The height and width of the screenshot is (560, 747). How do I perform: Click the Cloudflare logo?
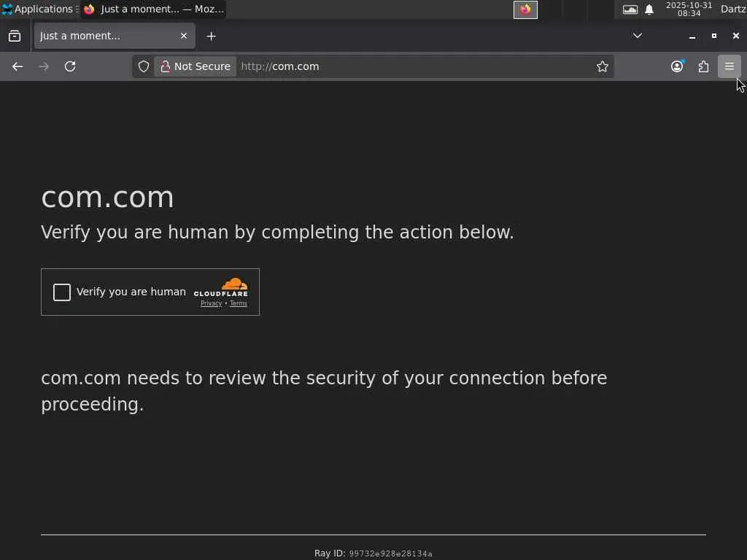point(221,287)
